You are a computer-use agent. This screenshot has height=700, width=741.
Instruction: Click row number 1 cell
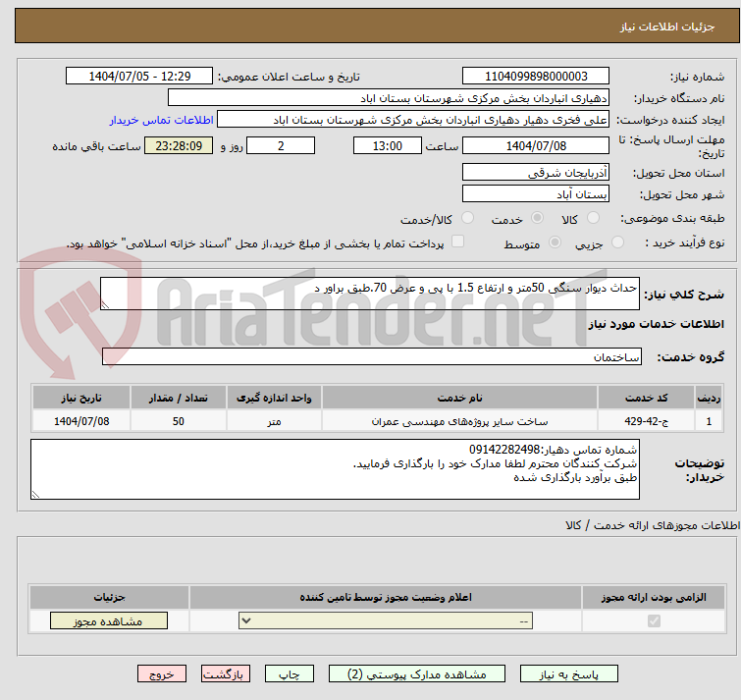(709, 420)
